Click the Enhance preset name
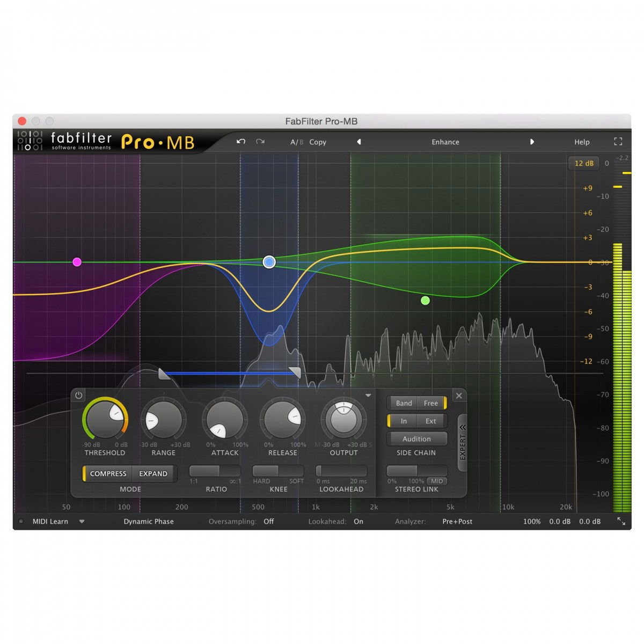Viewport: 644px width, 644px height. tap(445, 142)
